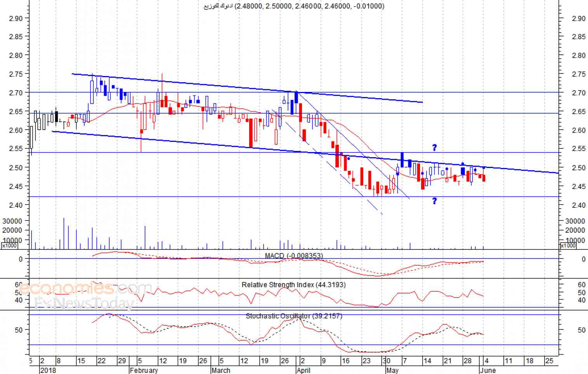
Task: Click the March month label
Action: 221,370
